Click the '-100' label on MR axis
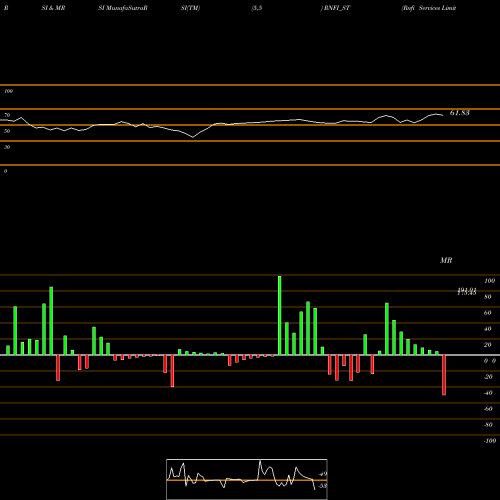Viewport: 500px width, 500px height. pyautogui.click(x=490, y=441)
